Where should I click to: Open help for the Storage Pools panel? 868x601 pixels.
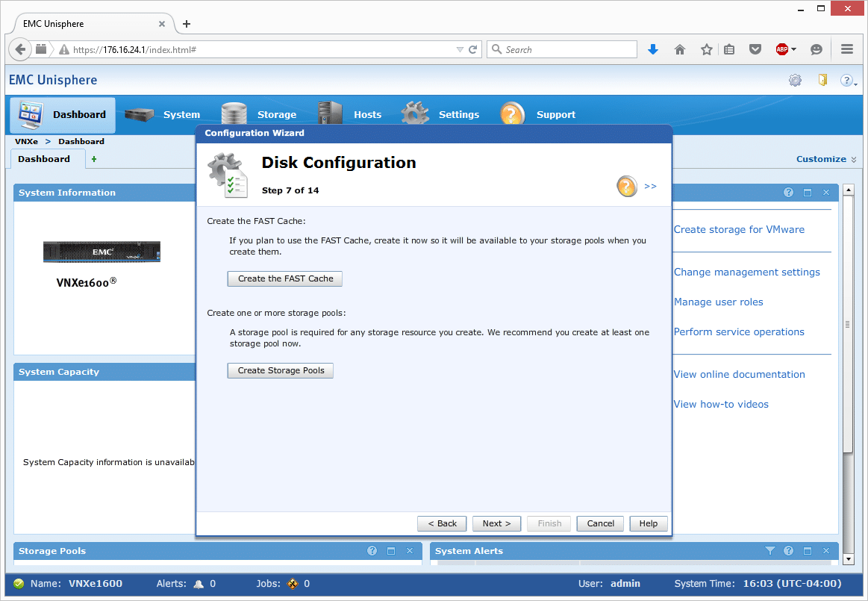tap(372, 551)
